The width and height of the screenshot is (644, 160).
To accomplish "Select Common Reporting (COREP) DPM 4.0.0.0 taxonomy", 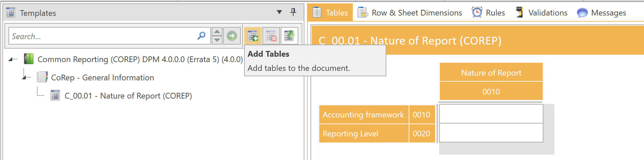I will tap(140, 59).
